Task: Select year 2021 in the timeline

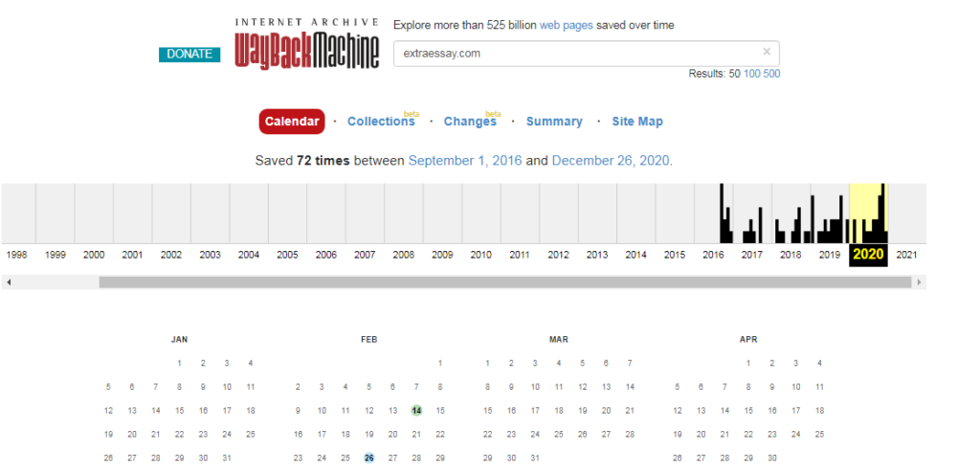Action: pyautogui.click(x=907, y=255)
